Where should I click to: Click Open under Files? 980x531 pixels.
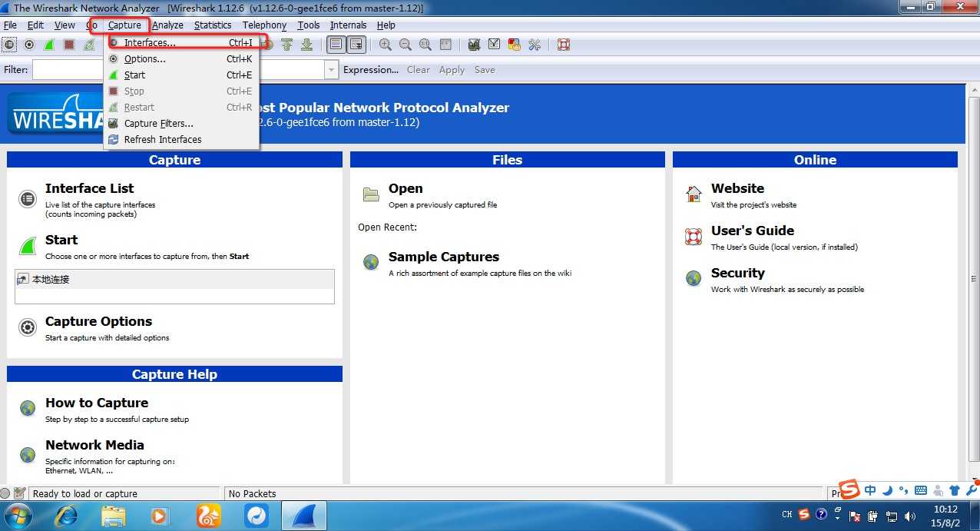click(406, 188)
